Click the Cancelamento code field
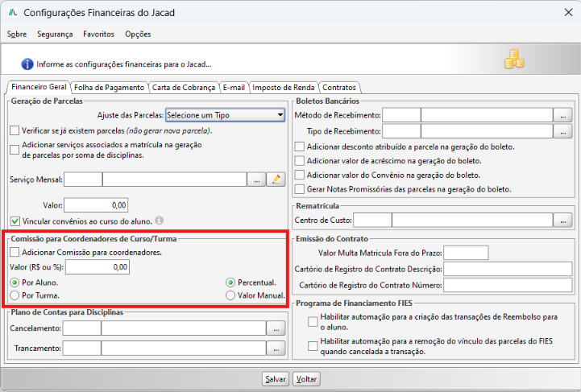Image resolution: width=581 pixels, height=392 pixels. pos(82,328)
